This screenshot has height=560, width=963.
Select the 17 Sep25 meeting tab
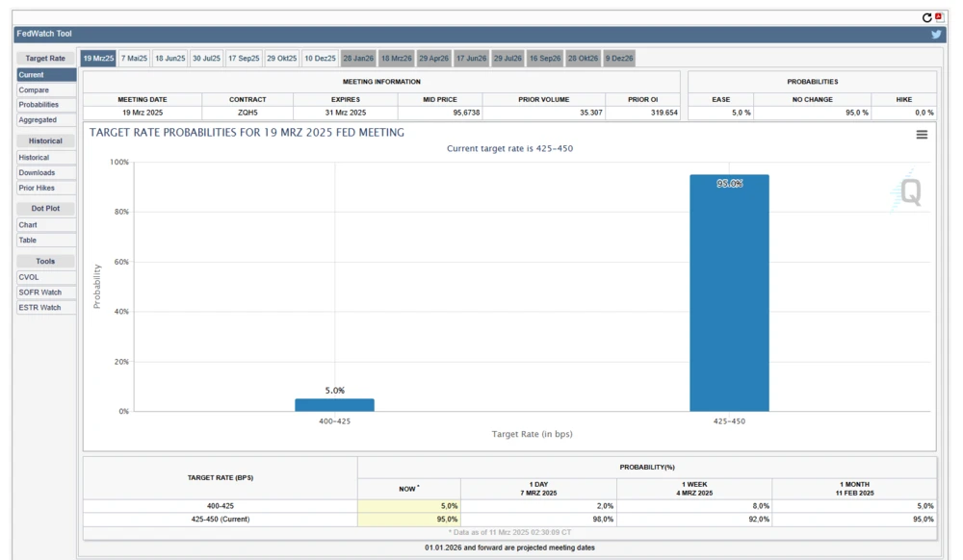(243, 58)
